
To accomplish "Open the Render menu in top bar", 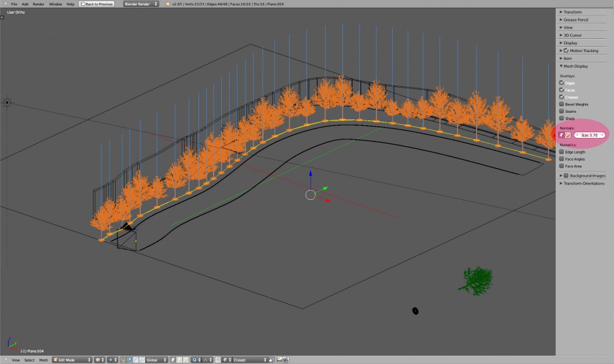I will click(37, 3).
